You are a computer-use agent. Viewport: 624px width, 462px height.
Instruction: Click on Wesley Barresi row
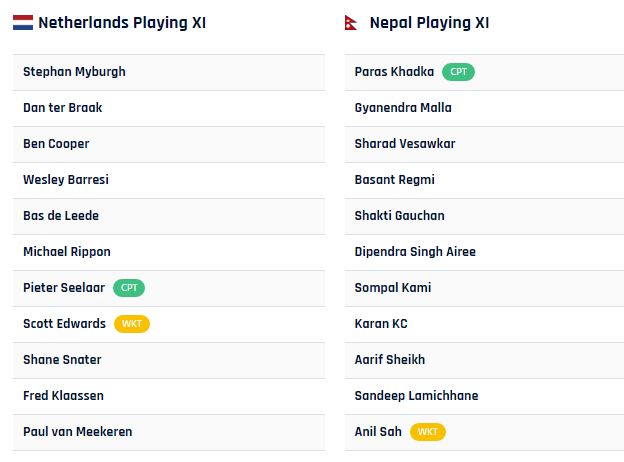point(169,180)
